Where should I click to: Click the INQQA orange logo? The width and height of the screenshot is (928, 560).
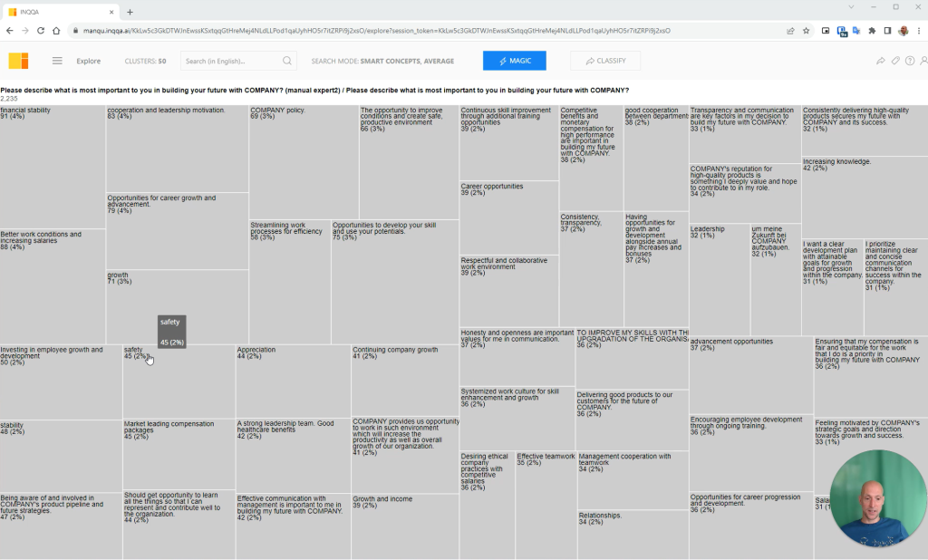pos(18,61)
